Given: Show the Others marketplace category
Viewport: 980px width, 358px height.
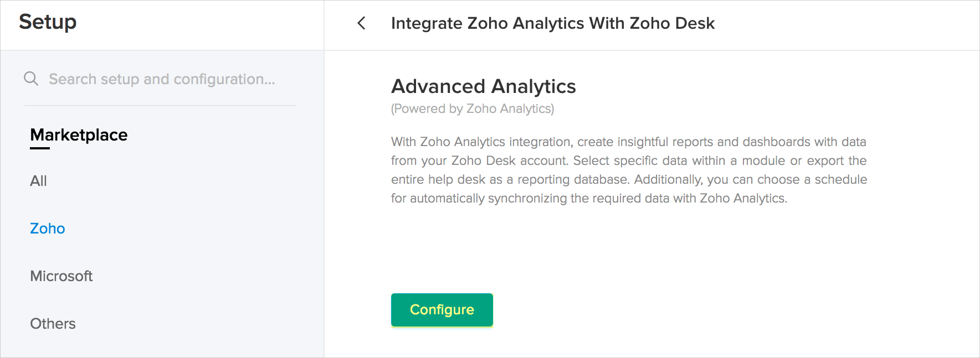Looking at the screenshot, I should pyautogui.click(x=53, y=324).
